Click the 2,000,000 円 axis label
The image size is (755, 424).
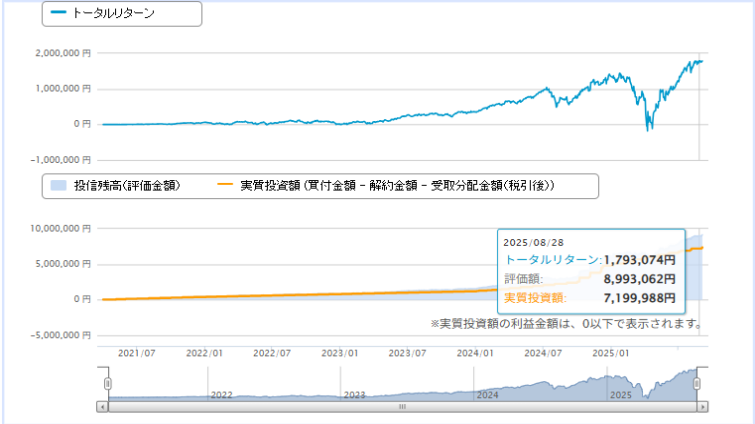click(63, 53)
